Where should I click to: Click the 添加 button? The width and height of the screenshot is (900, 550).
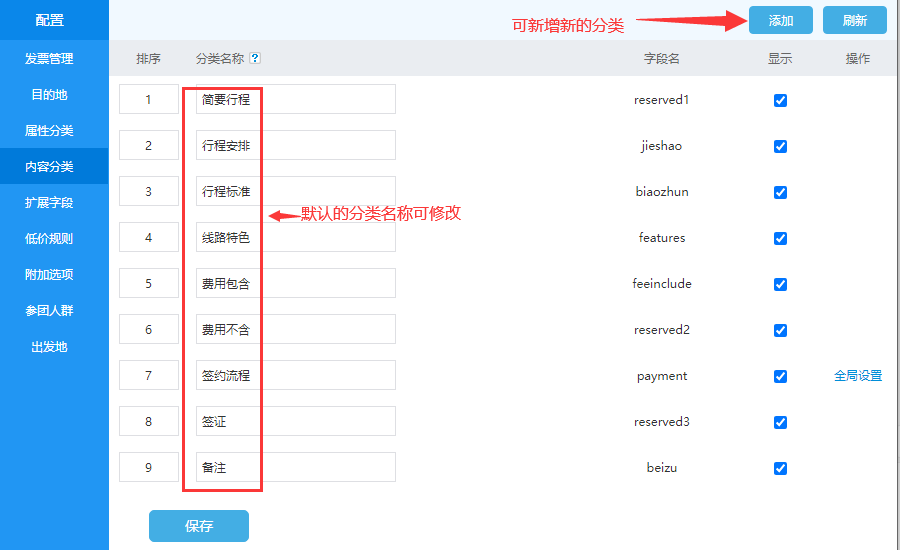780,20
